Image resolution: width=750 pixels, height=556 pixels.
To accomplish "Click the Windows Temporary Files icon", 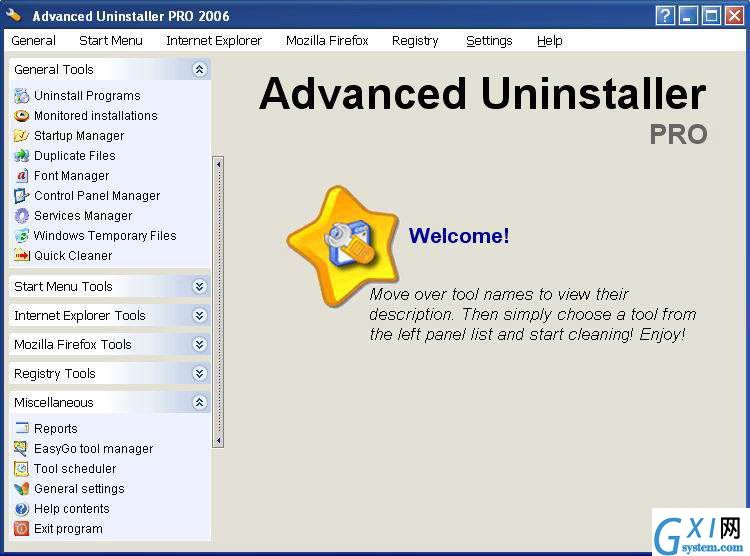I will [22, 236].
